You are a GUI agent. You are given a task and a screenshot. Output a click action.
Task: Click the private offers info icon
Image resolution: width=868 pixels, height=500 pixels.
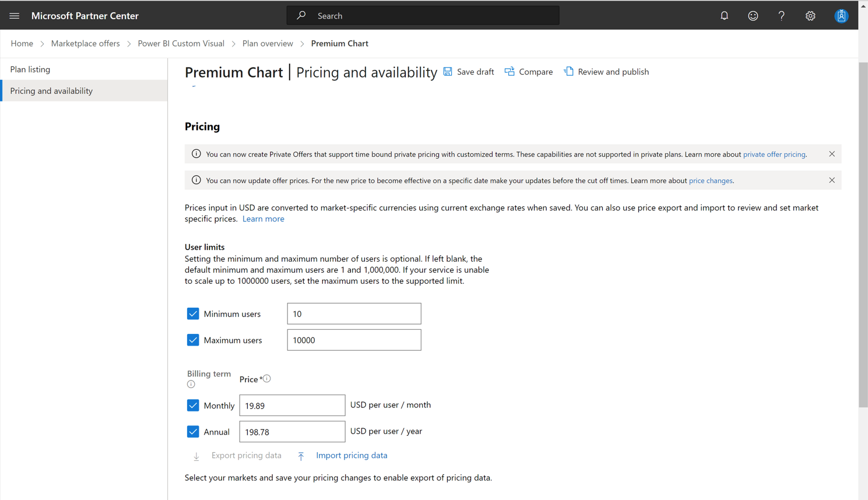click(x=196, y=154)
